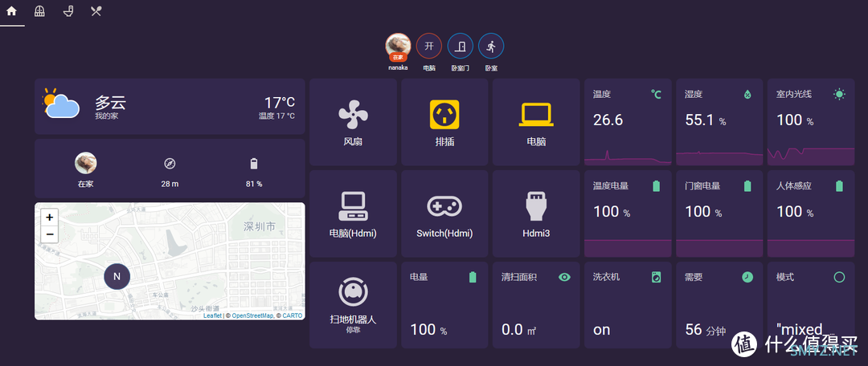Click the 电量 battery icon for vacuum
This screenshot has height=366, width=868.
473,277
